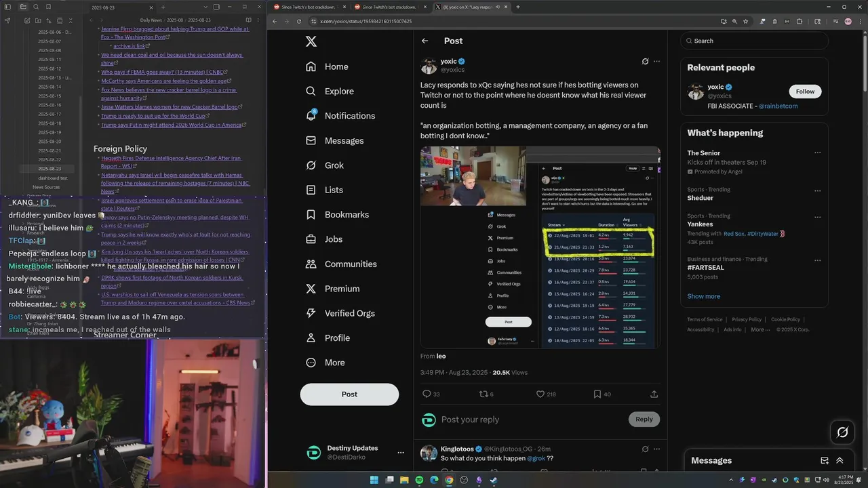Open options for the Yankees trend

coord(817,217)
